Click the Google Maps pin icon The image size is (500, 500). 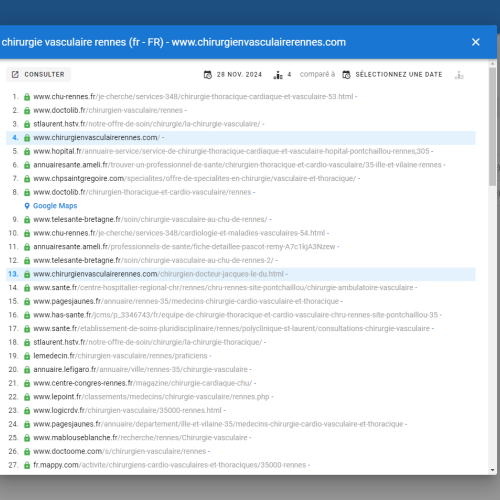pyautogui.click(x=27, y=206)
